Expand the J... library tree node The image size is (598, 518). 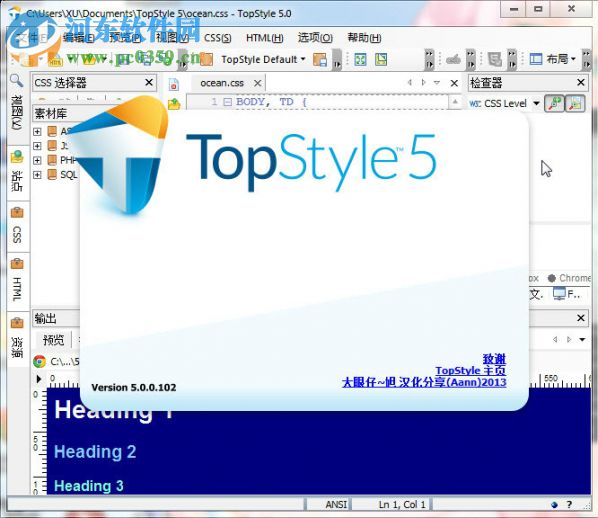(37, 146)
